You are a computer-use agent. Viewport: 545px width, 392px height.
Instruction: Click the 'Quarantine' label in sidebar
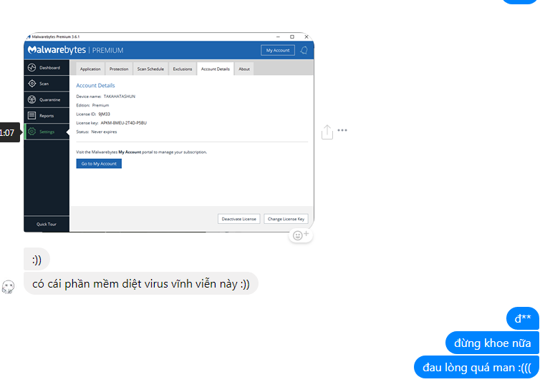coord(49,99)
